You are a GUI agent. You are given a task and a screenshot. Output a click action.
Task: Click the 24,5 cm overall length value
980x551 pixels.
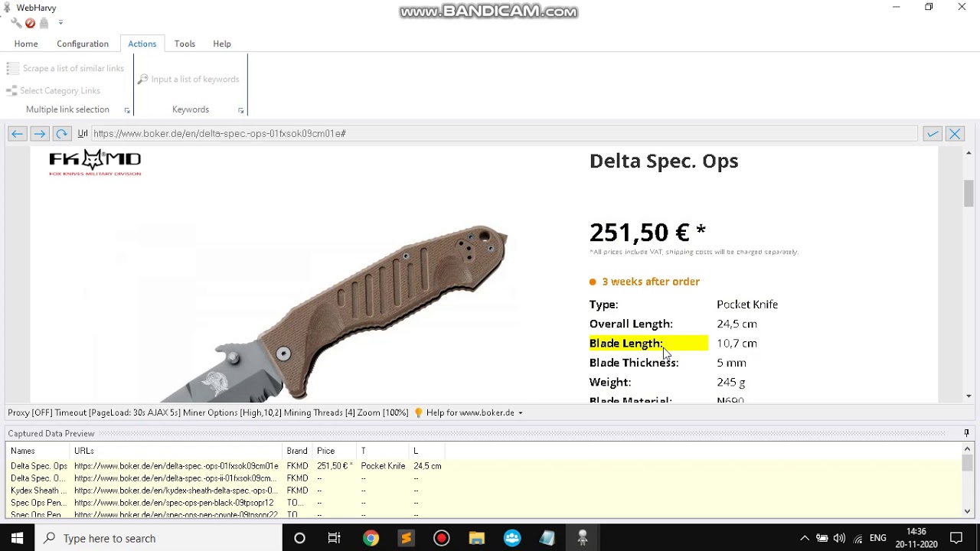737,324
